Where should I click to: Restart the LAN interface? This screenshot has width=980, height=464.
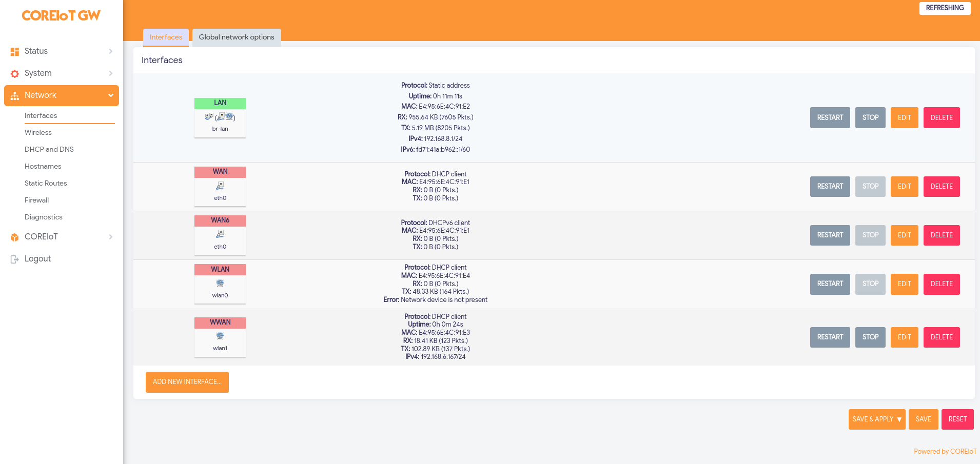[x=830, y=117]
